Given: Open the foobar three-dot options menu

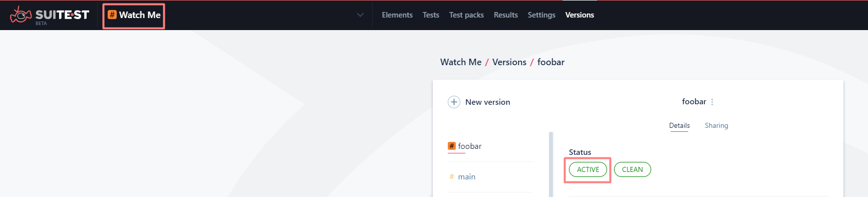Looking at the screenshot, I should point(712,102).
